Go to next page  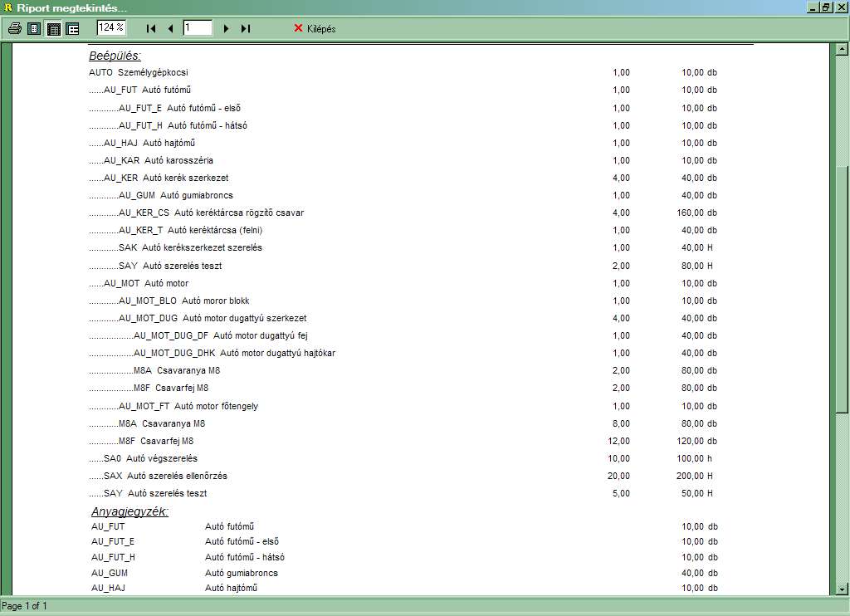[226, 28]
